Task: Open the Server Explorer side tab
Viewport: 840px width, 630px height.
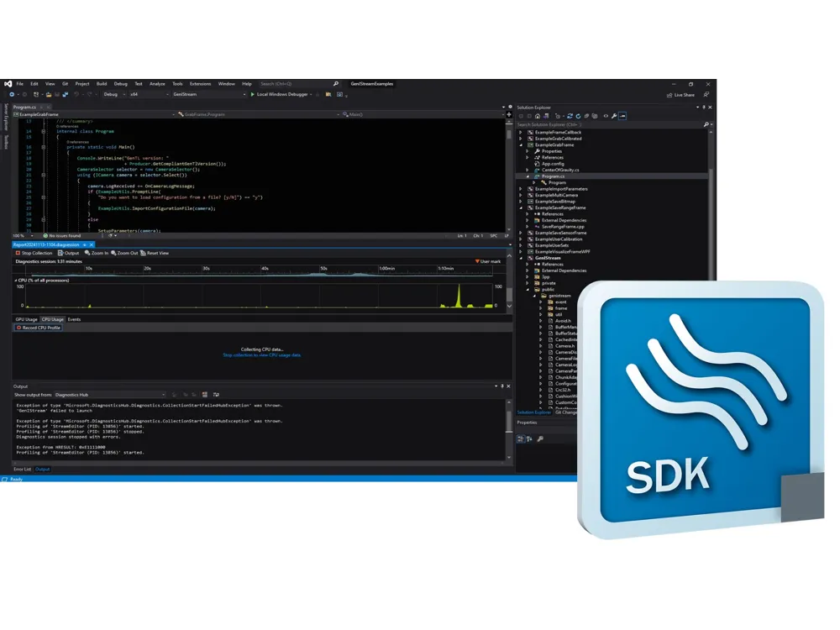Action: tap(6, 117)
